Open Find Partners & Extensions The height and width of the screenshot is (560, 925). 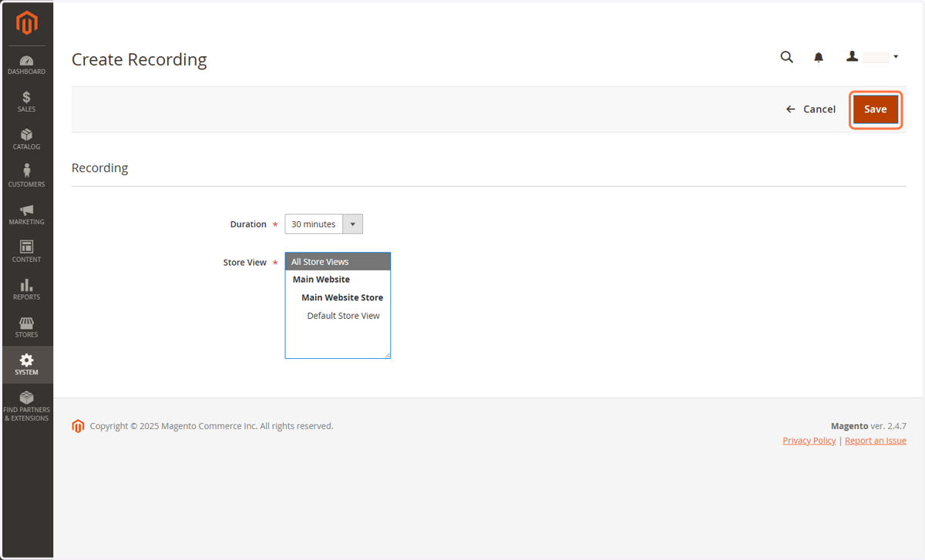27,406
